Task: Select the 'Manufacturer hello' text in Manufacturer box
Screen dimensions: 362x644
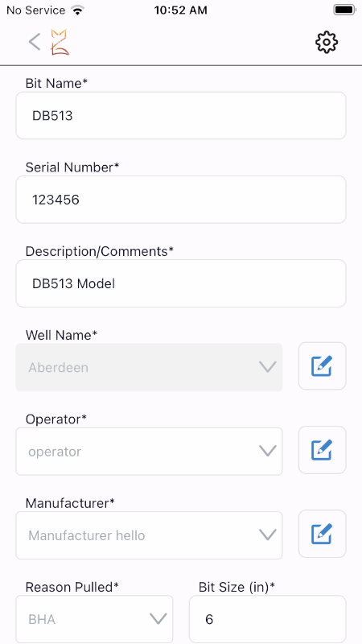Action: [87, 535]
